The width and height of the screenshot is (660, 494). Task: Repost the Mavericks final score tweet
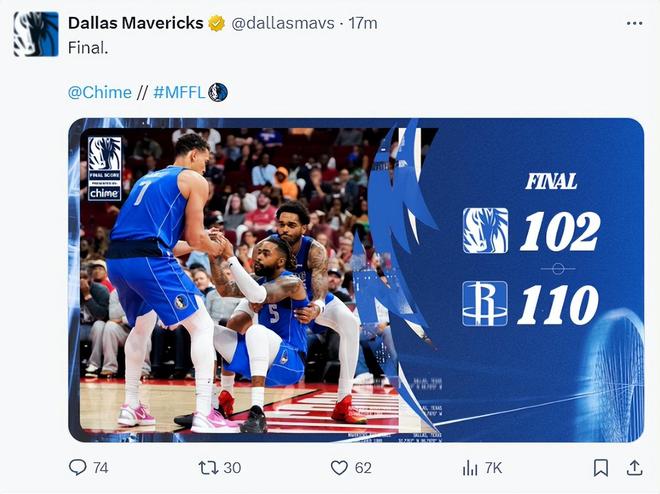point(209,467)
